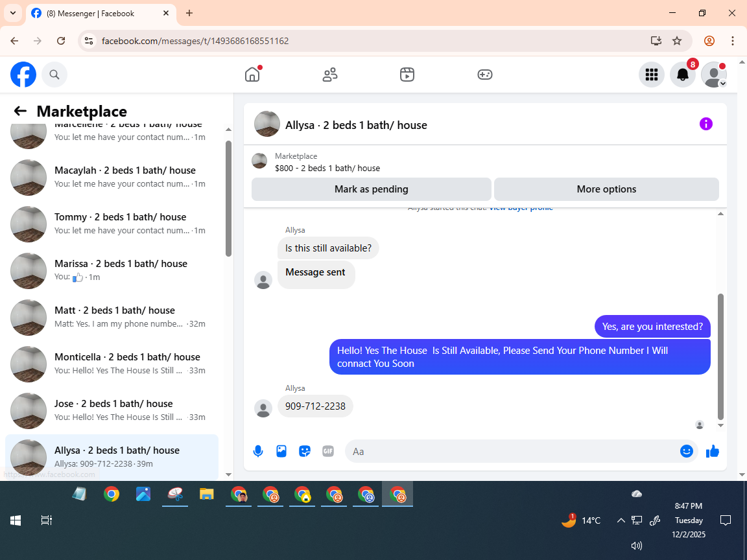
Task: Open the emoji picker smiley icon
Action: point(686,451)
